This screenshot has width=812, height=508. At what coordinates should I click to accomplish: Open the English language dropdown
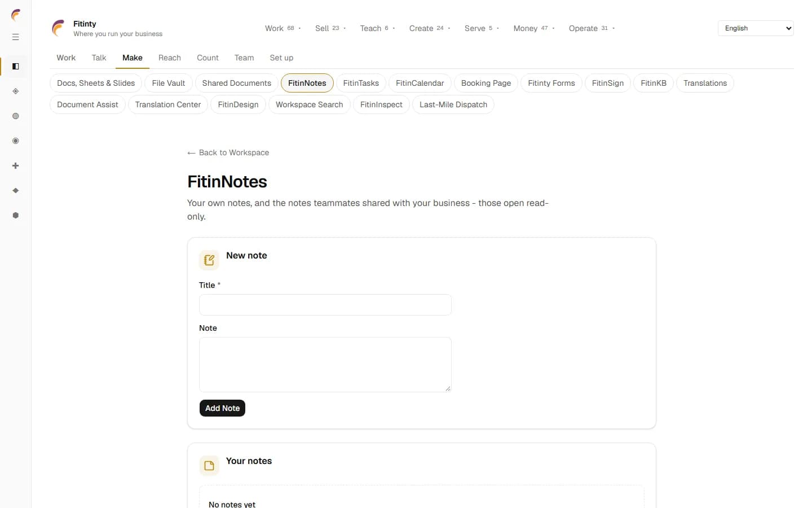tap(756, 28)
